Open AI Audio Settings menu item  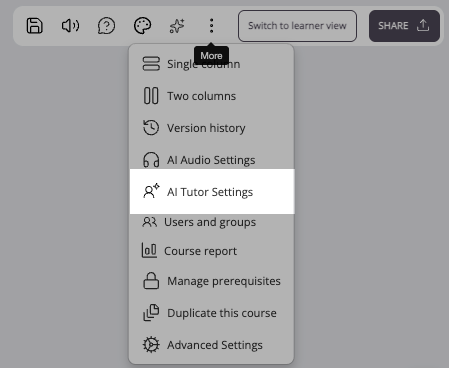click(x=212, y=160)
